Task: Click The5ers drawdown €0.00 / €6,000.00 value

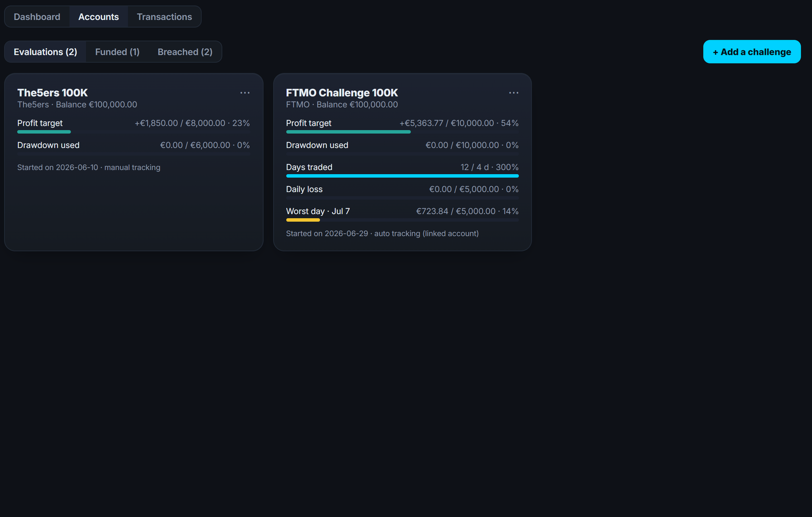Action: pyautogui.click(x=205, y=145)
